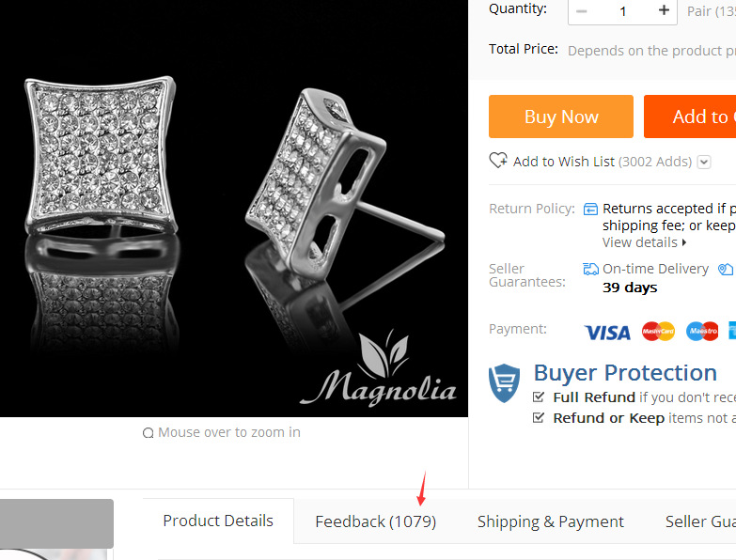Viewport: 736px width, 560px height.
Task: Click the VISA payment icon
Action: coord(607,332)
